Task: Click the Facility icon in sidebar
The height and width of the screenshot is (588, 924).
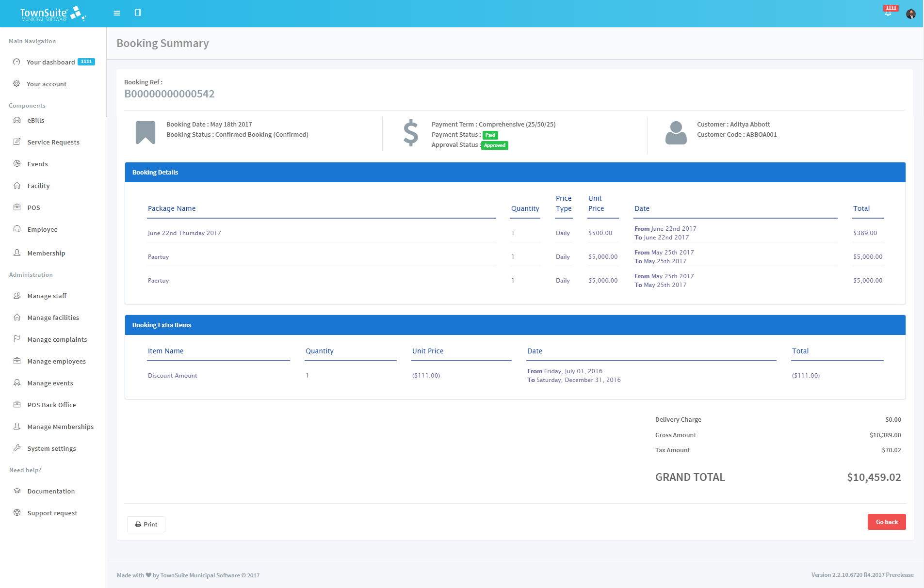Action: click(17, 186)
